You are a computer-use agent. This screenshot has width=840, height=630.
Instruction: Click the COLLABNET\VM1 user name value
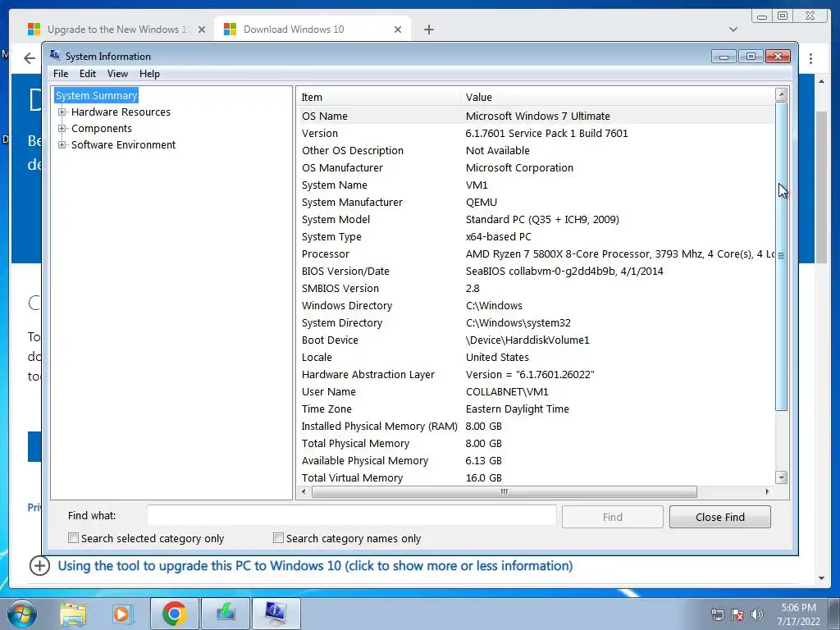tap(507, 391)
